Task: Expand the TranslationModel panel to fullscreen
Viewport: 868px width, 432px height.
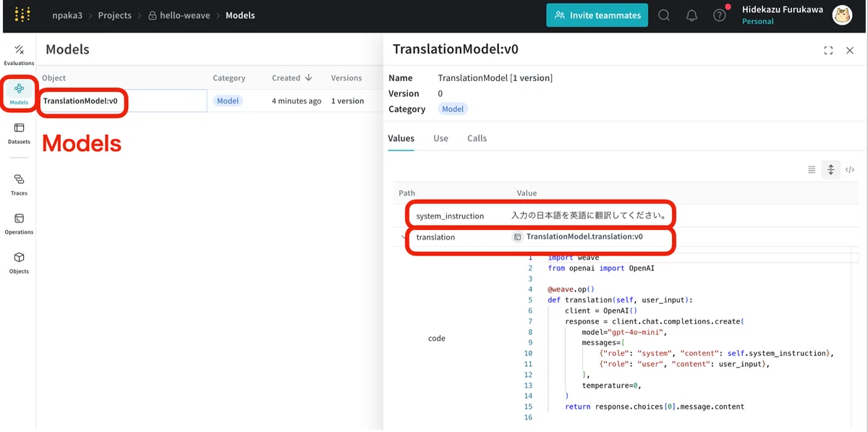Action: click(828, 51)
